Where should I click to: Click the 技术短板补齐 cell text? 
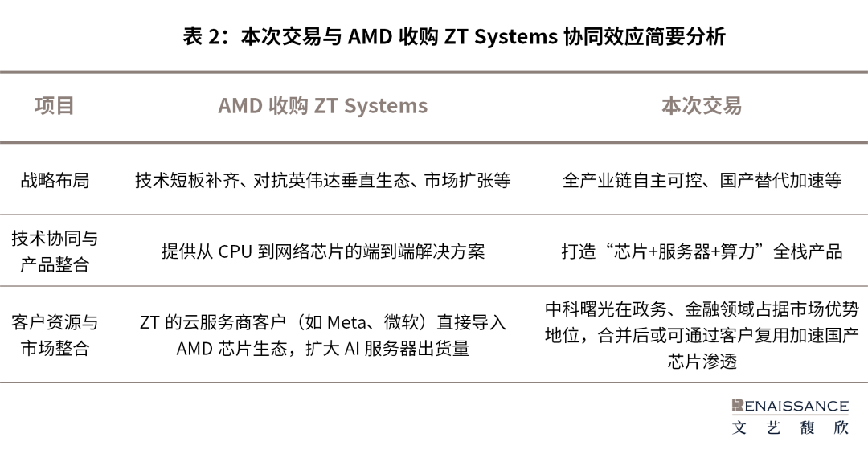[x=323, y=180]
